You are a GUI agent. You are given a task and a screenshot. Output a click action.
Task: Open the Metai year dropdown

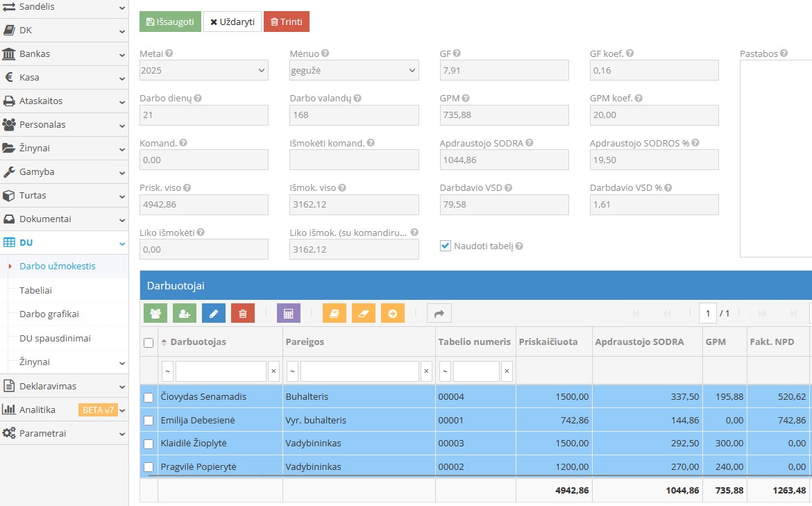pyautogui.click(x=203, y=70)
